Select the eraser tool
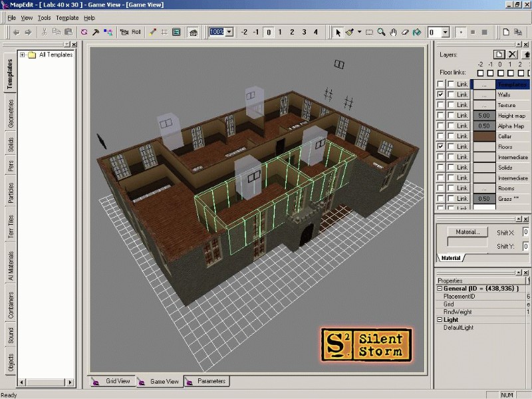 click(404, 32)
